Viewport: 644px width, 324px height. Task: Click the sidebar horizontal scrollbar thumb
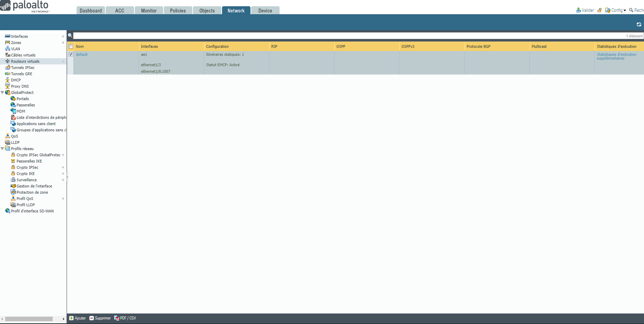point(29,319)
